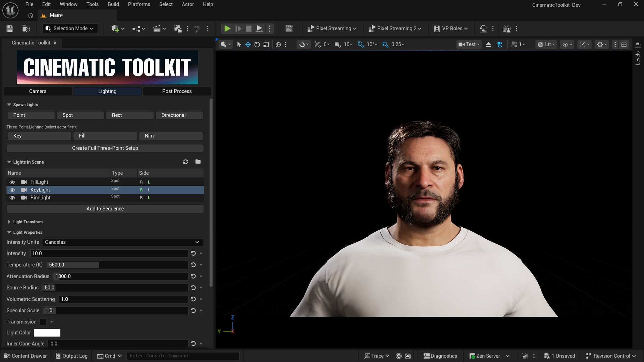Open the Content Drawer
Viewport: 644px width, 362px height.
pyautogui.click(x=25, y=356)
